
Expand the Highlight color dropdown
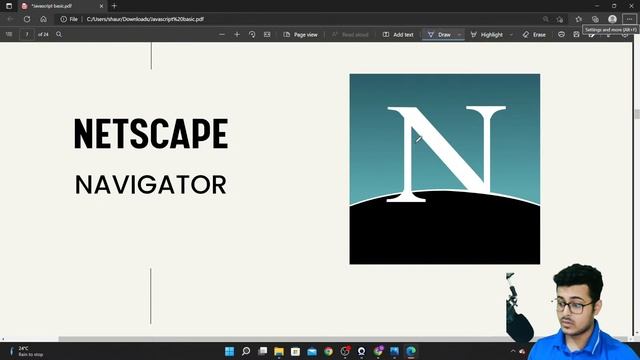(x=511, y=35)
